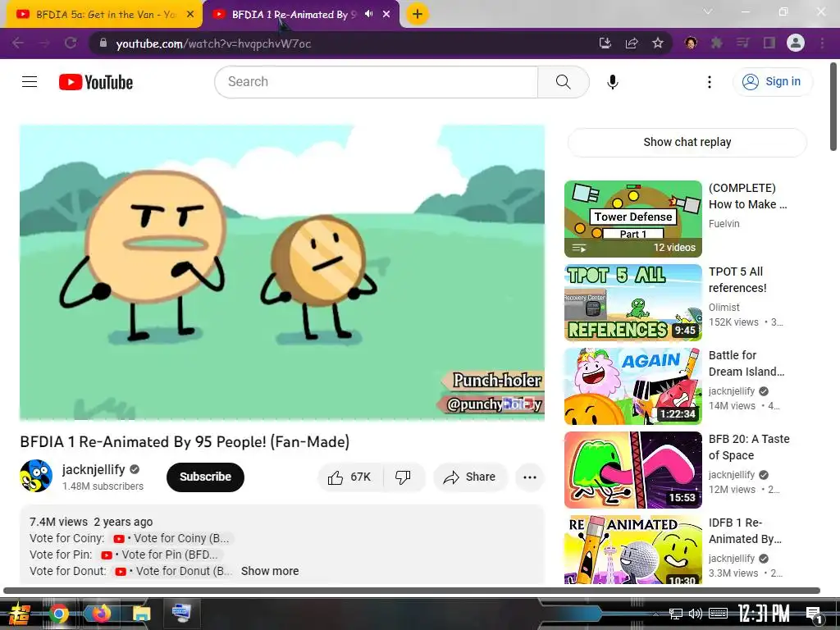Open Battle for Dream Island Again thumbnail
The width and height of the screenshot is (840, 630).
pos(632,386)
